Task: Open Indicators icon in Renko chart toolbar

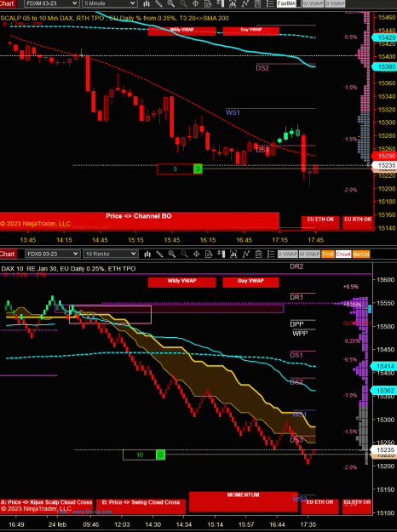Action: tap(245, 254)
